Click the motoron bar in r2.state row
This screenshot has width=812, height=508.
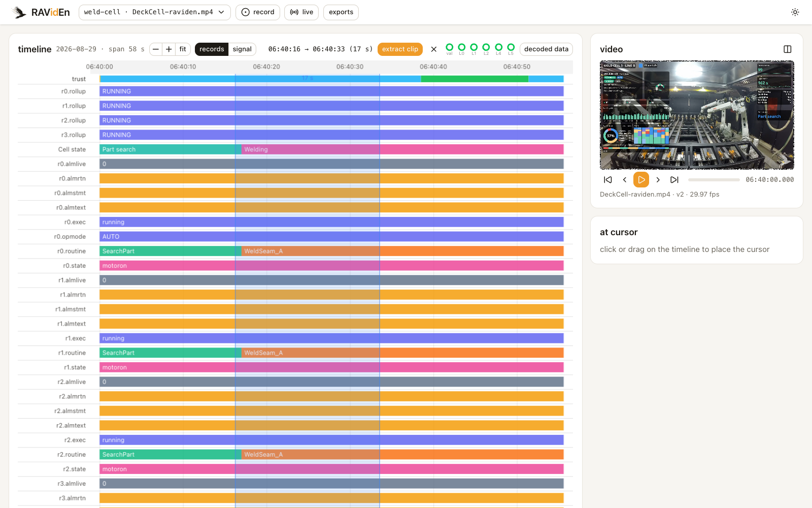(332, 469)
